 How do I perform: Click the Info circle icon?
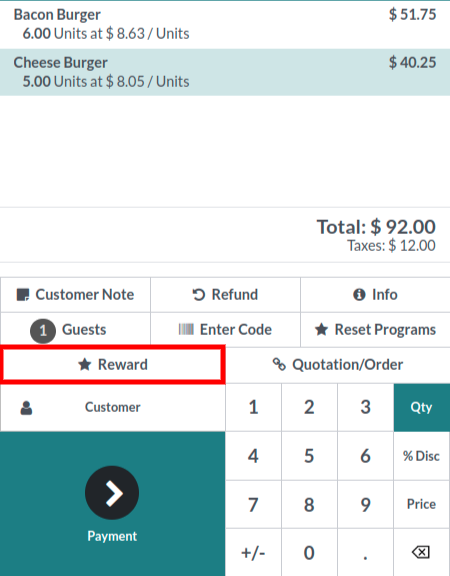pos(359,295)
